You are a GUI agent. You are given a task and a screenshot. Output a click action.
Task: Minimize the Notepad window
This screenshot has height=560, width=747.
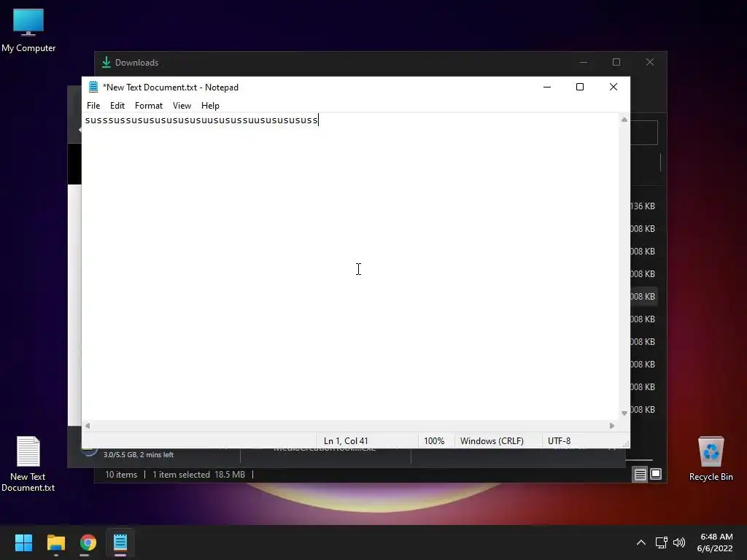click(547, 87)
